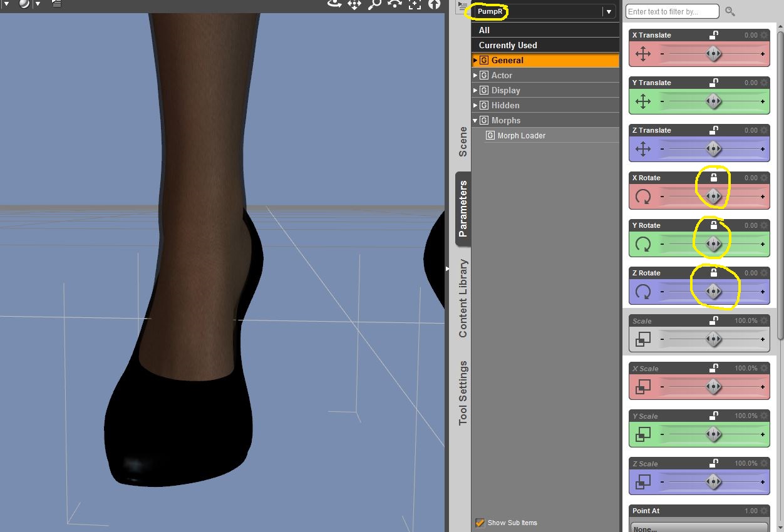
Task: Click the property filter text field
Action: (x=671, y=11)
